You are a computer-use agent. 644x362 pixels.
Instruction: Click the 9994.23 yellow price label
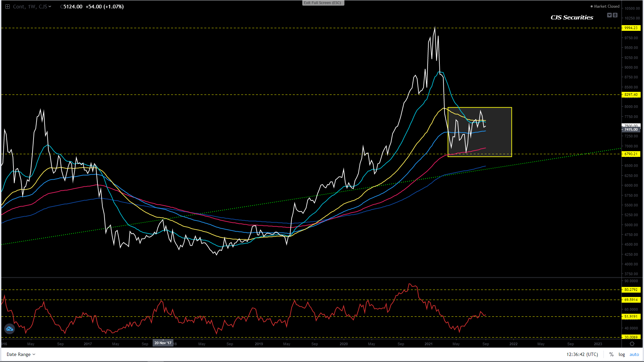point(631,28)
